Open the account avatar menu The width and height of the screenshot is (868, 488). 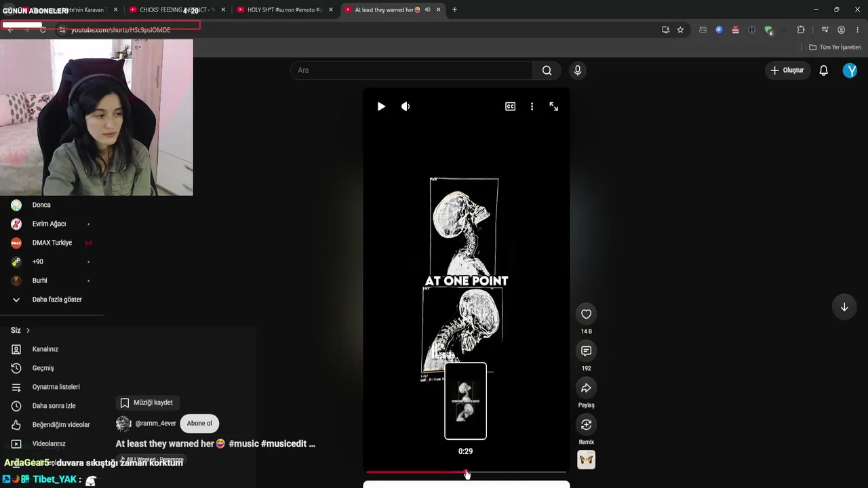850,70
